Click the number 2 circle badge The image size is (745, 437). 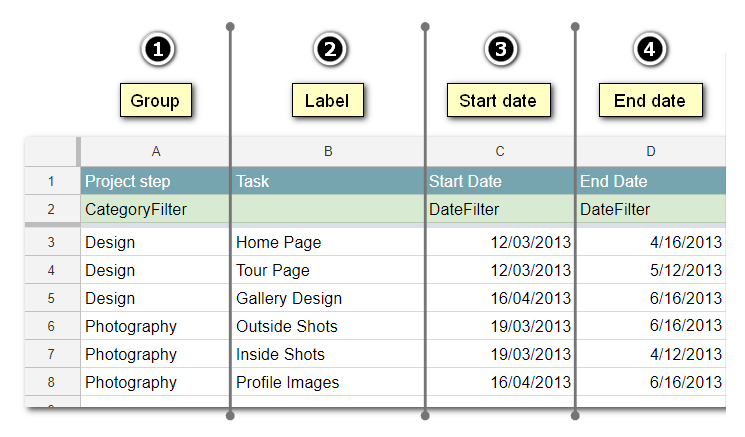point(328,49)
